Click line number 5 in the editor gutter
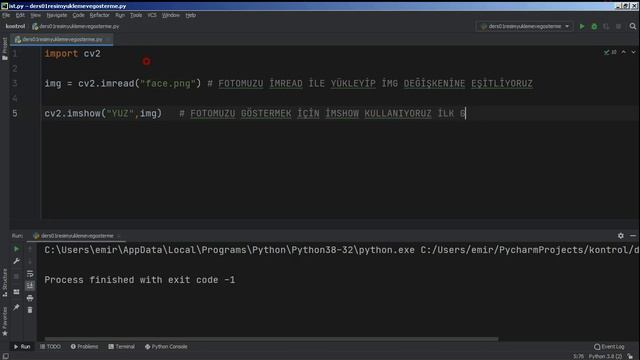 point(15,113)
